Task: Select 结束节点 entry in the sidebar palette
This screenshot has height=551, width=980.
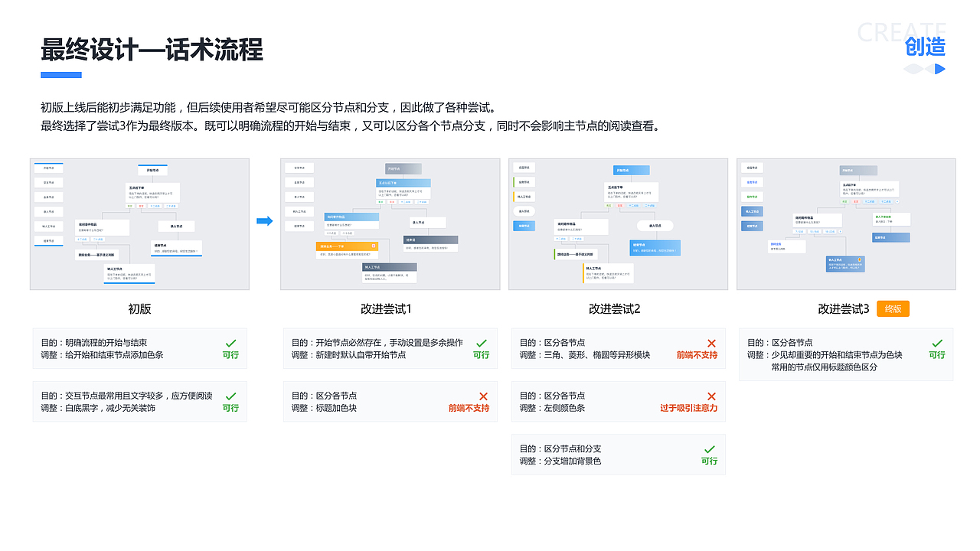Action: point(49,239)
